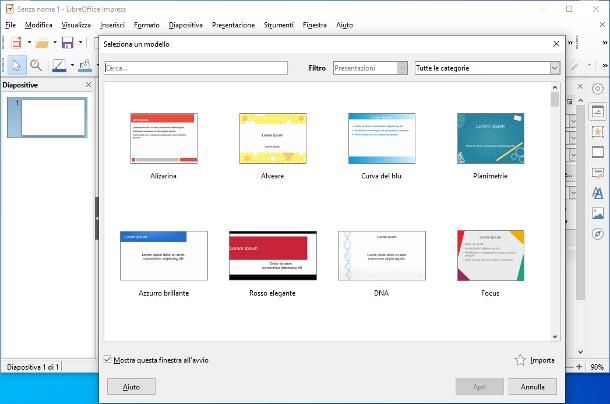
Task: Select the Planimetrie template thumbnail
Action: 491,138
